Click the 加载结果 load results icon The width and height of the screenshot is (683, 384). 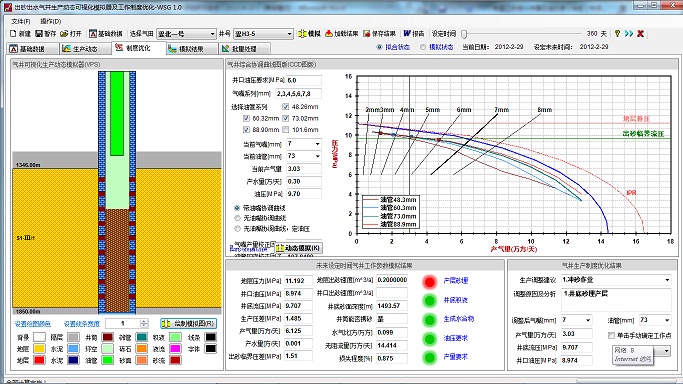[x=329, y=34]
